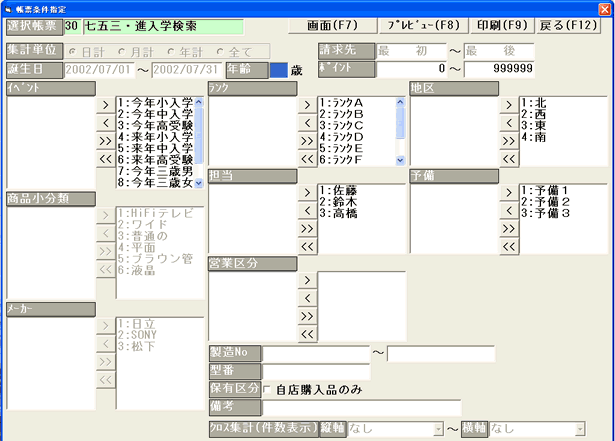Select '2:鈴木' in 担当 list

click(342, 202)
